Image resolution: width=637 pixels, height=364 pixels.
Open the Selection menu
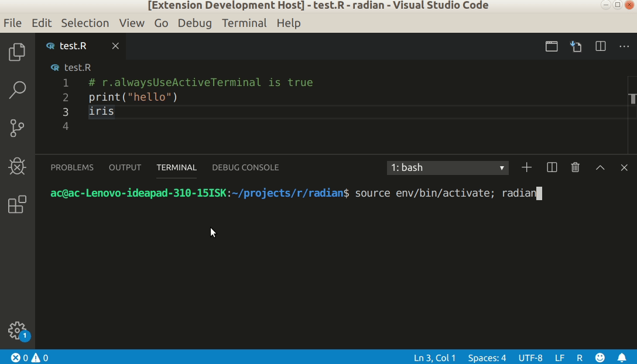pyautogui.click(x=85, y=23)
